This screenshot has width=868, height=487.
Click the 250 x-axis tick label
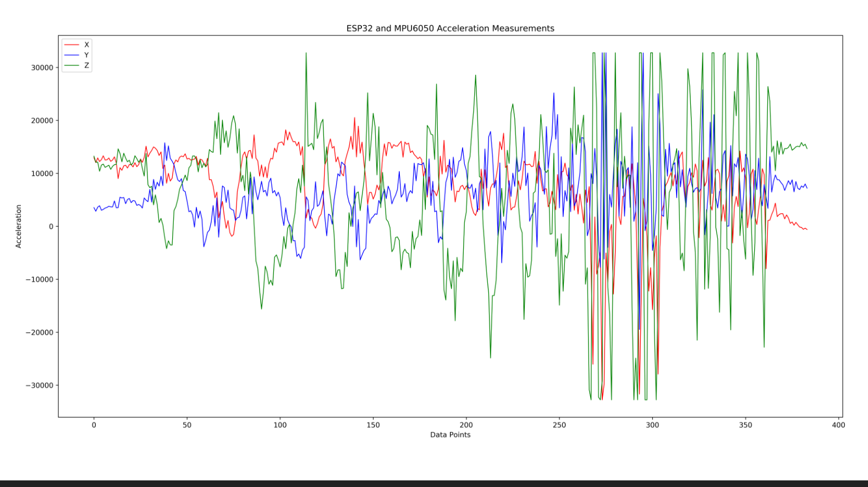tap(559, 425)
